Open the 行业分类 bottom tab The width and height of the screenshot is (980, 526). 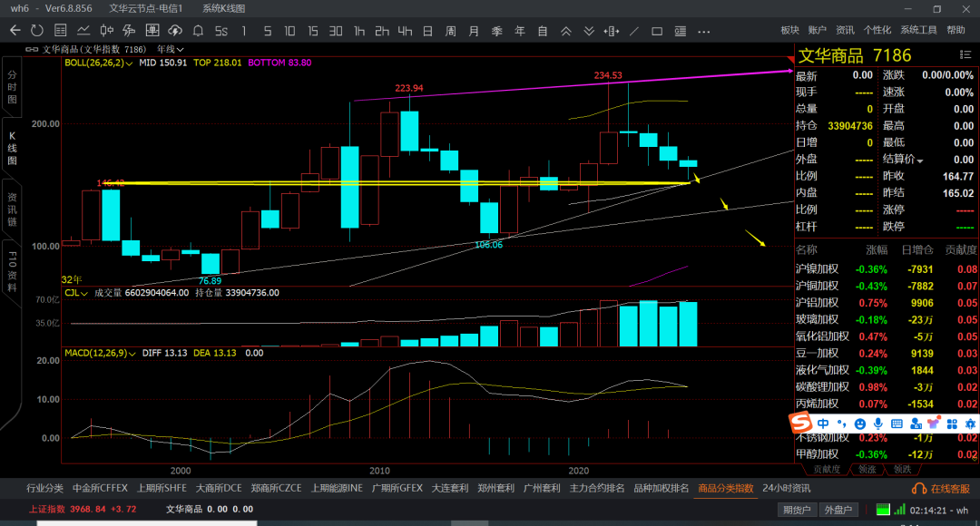45,488
